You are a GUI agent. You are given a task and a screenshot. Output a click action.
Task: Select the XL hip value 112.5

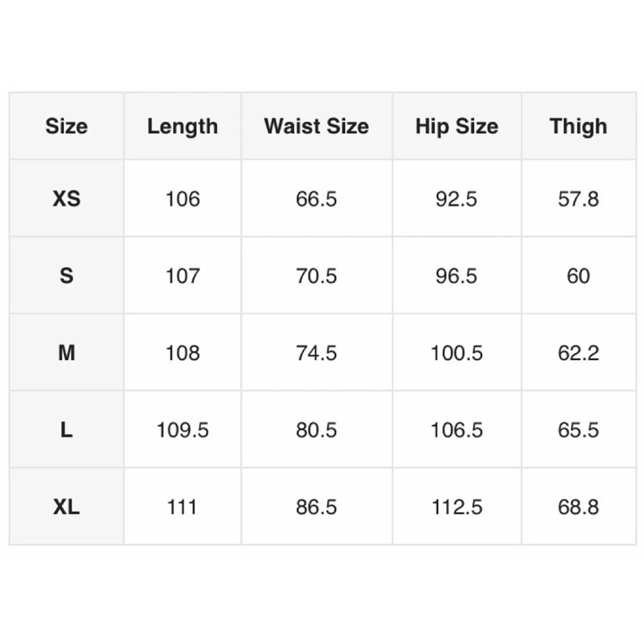coord(457,507)
